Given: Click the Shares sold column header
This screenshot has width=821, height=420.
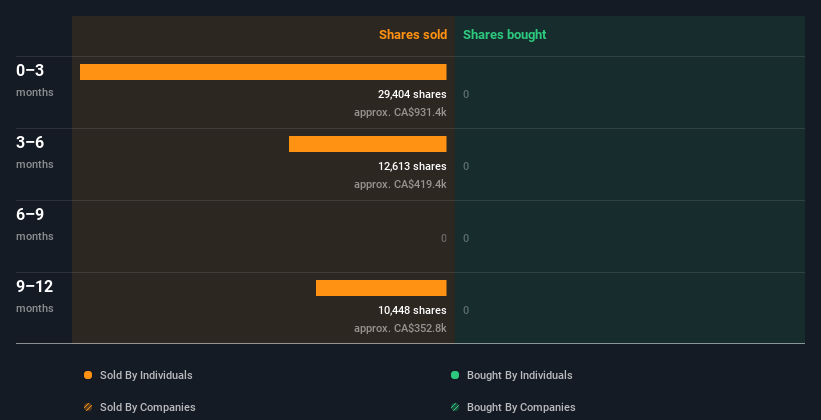Looking at the screenshot, I should point(413,35).
